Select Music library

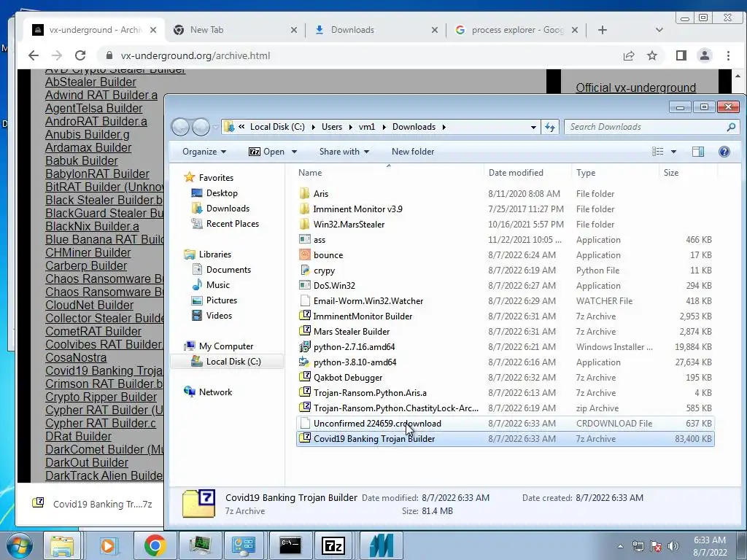tap(217, 285)
